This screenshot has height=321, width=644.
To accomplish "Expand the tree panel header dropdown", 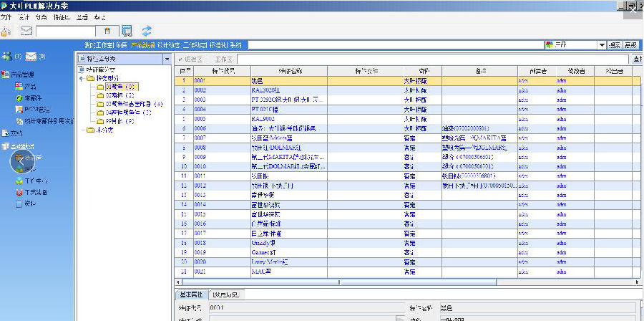I will 167,58.
